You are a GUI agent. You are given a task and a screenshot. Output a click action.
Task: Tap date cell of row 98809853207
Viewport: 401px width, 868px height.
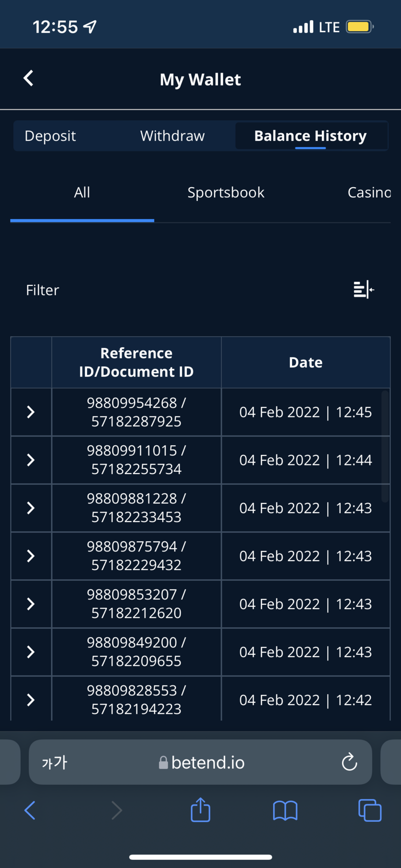click(305, 604)
